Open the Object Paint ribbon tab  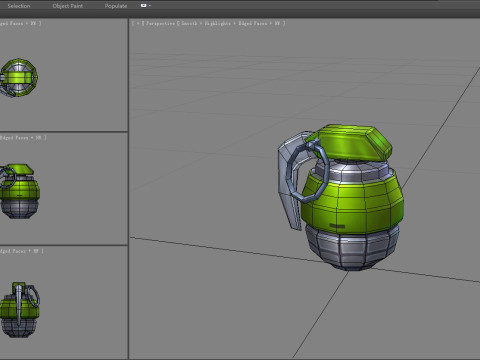(x=68, y=6)
